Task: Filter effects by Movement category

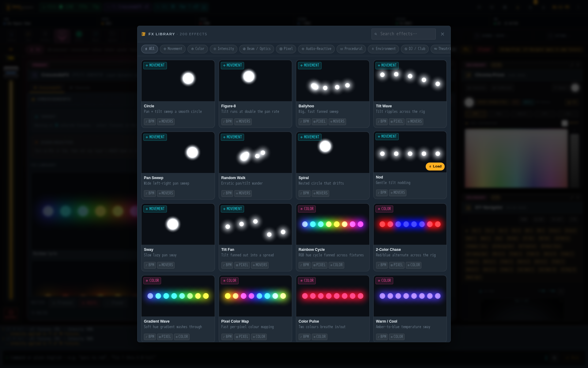Action: [x=173, y=49]
